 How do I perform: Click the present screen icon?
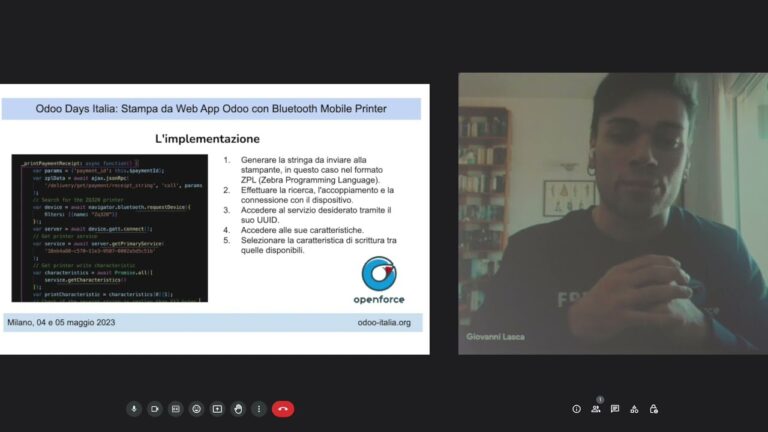click(x=217, y=409)
